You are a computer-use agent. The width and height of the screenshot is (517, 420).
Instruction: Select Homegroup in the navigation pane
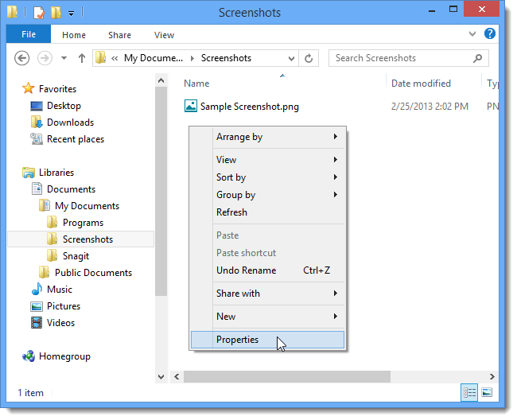tap(64, 356)
